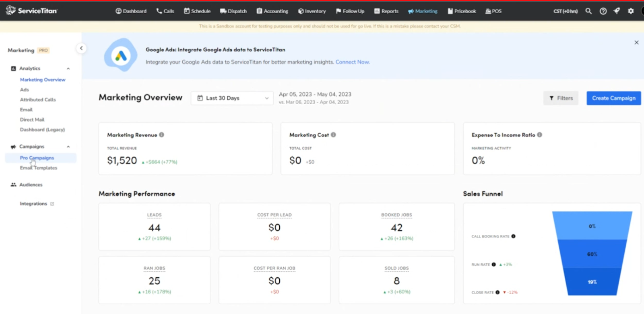Click the Integrations external link icon

(x=52, y=204)
